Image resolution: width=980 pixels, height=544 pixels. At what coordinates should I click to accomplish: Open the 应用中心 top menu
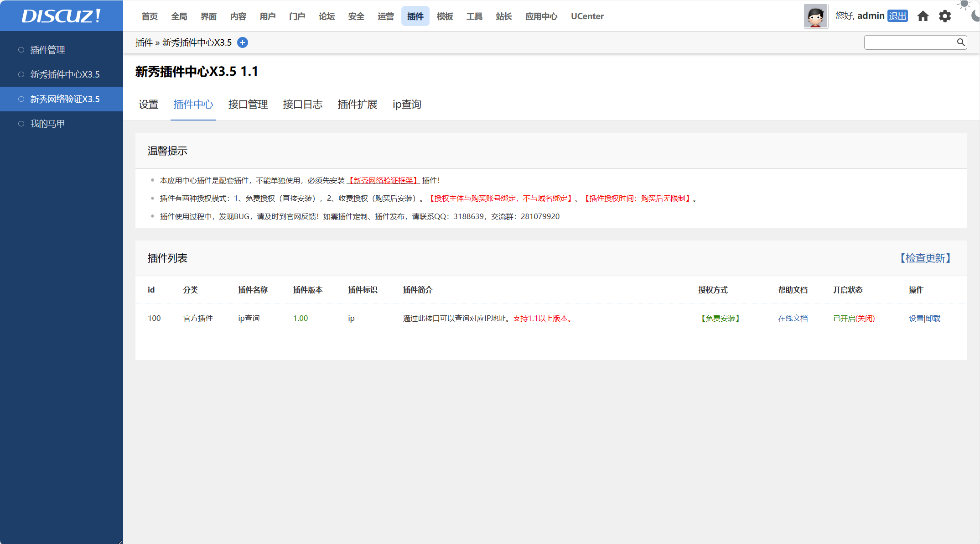pos(541,16)
